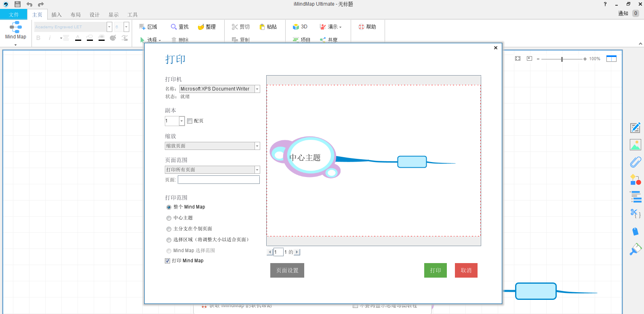
Task: Redo the last action
Action: [x=41, y=4]
